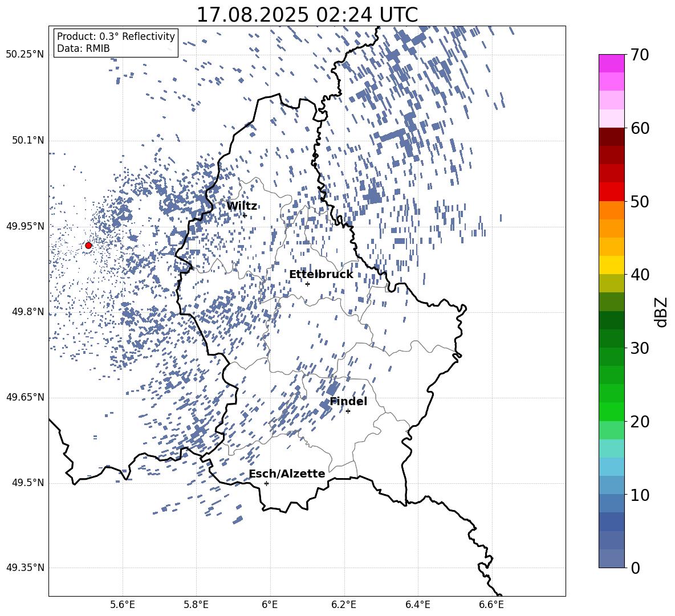
Task: Click the 6.2°E longitude label
Action: click(x=344, y=605)
